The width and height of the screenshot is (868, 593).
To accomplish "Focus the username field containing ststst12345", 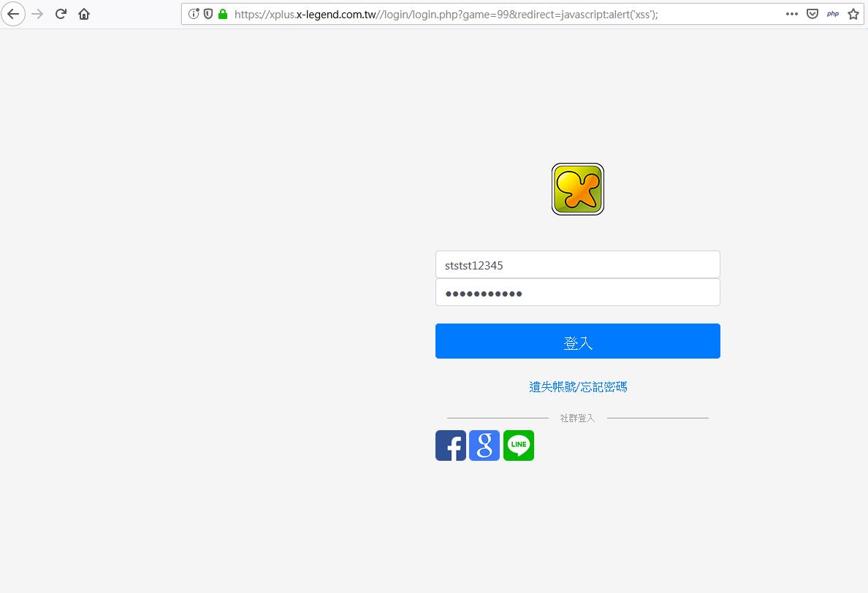I will click(x=577, y=264).
